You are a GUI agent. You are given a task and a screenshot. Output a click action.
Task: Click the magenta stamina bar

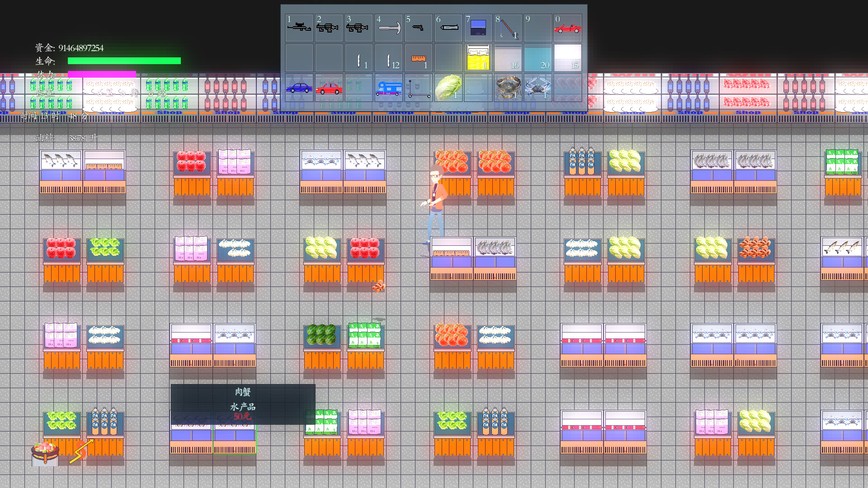[x=102, y=74]
